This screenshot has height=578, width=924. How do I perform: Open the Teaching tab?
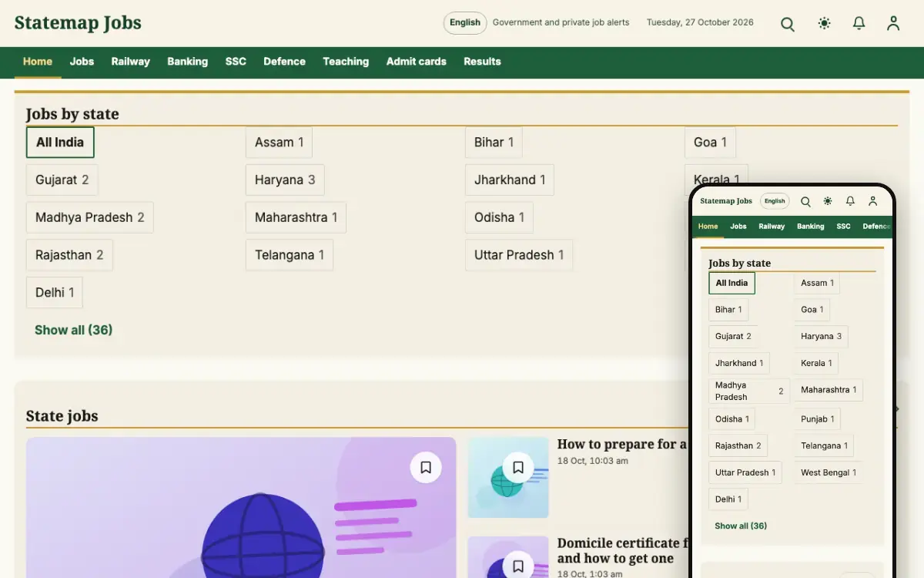pyautogui.click(x=346, y=62)
